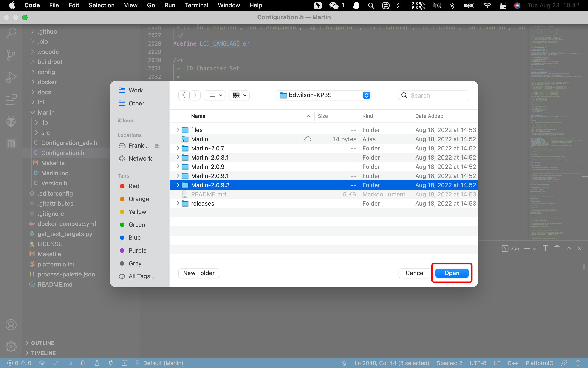Screen dimensions: 588x368
Task: Eject the Frank... volume
Action: click(x=157, y=146)
